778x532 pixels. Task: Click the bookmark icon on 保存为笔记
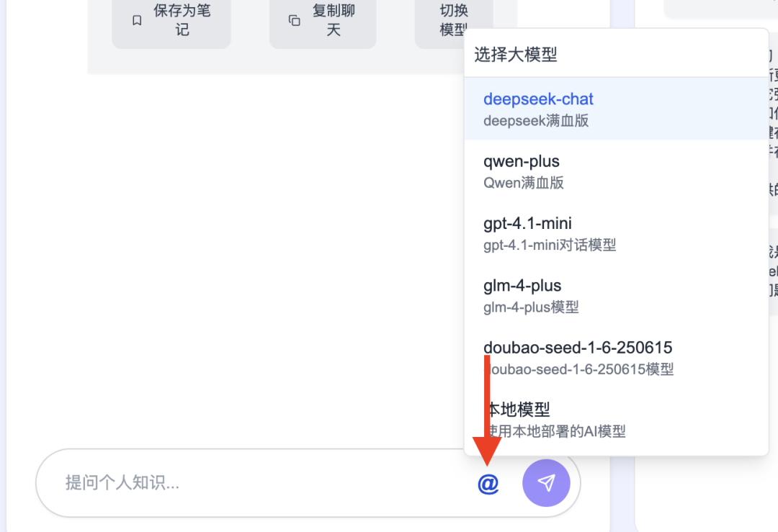tap(137, 20)
